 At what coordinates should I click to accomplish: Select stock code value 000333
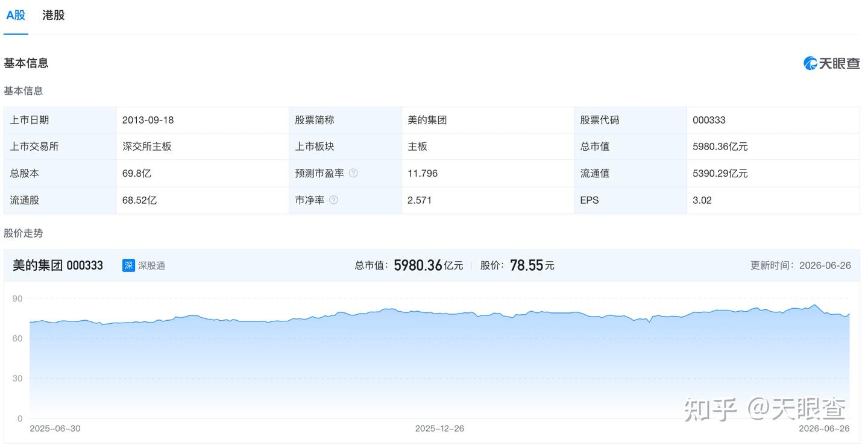(709, 120)
